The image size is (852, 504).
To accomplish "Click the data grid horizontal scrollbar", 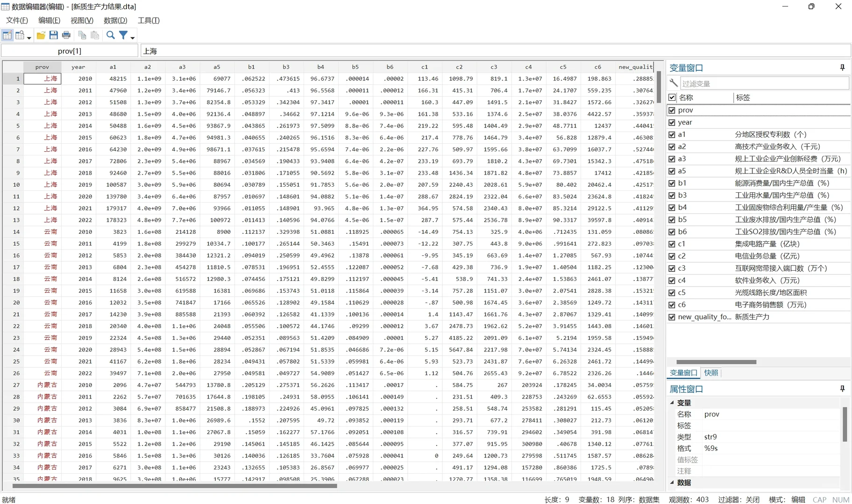I will [175, 486].
